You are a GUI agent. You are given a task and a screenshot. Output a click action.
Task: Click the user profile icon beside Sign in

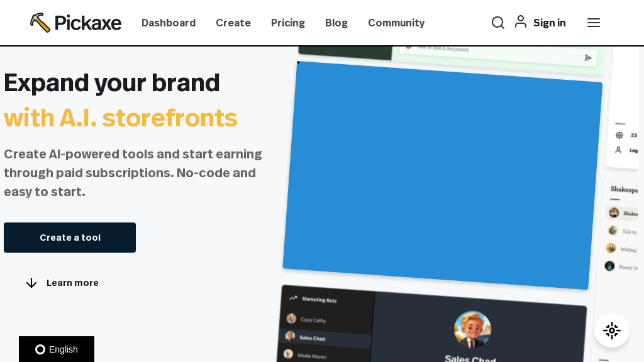pos(521,22)
